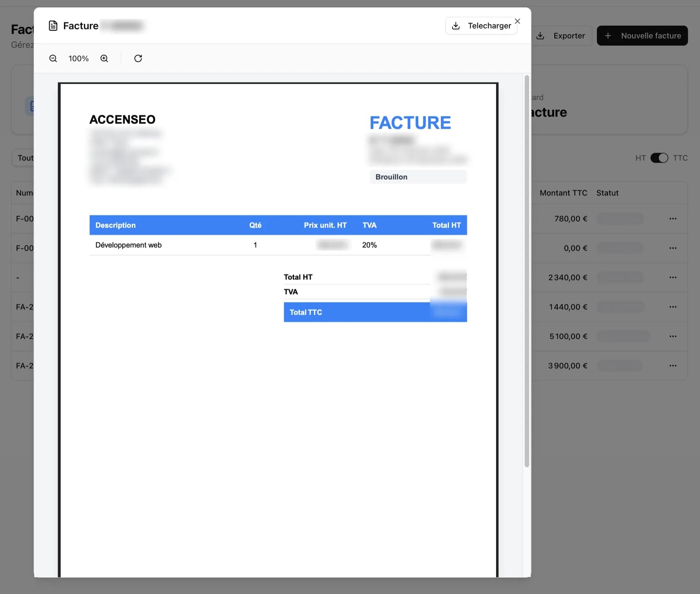
Task: Click the download icon inside the Telecharger button
Action: pos(457,26)
